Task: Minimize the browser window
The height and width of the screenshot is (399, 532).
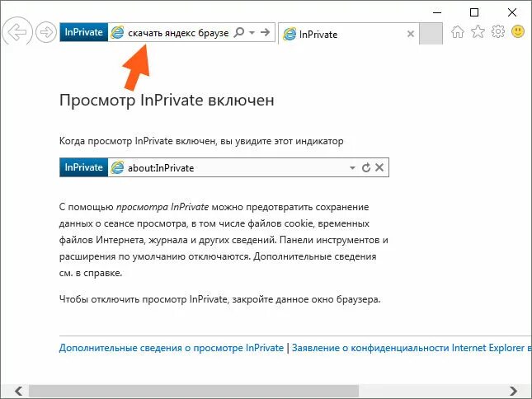Action: pyautogui.click(x=437, y=12)
